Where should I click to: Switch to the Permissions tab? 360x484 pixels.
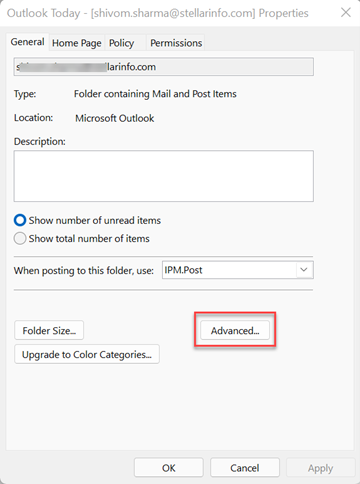(x=176, y=43)
